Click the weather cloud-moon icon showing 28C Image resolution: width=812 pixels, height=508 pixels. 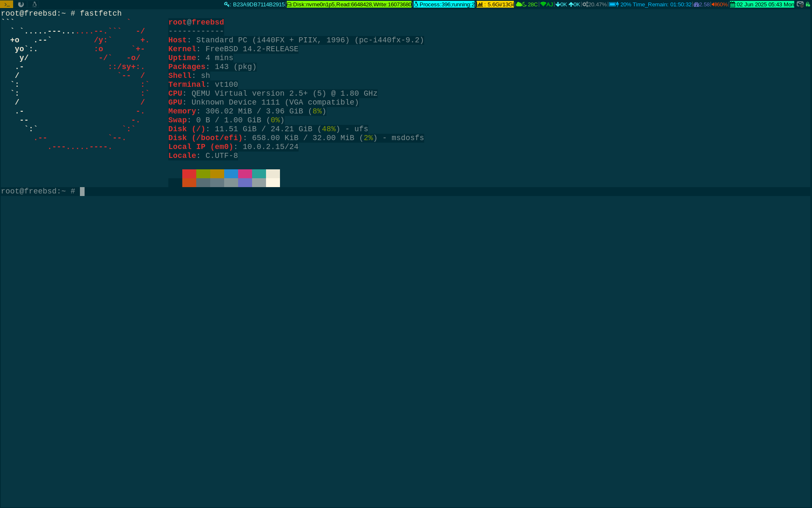pos(521,4)
